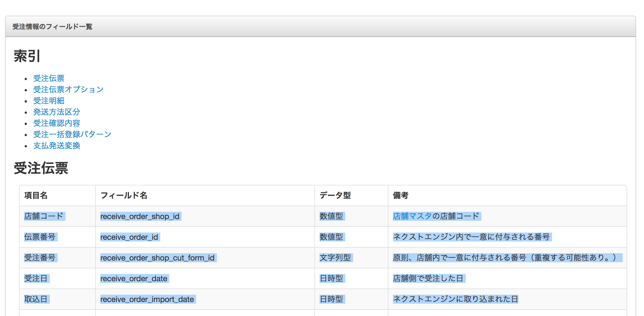Jump to the 支払発送変換 link

57,145
